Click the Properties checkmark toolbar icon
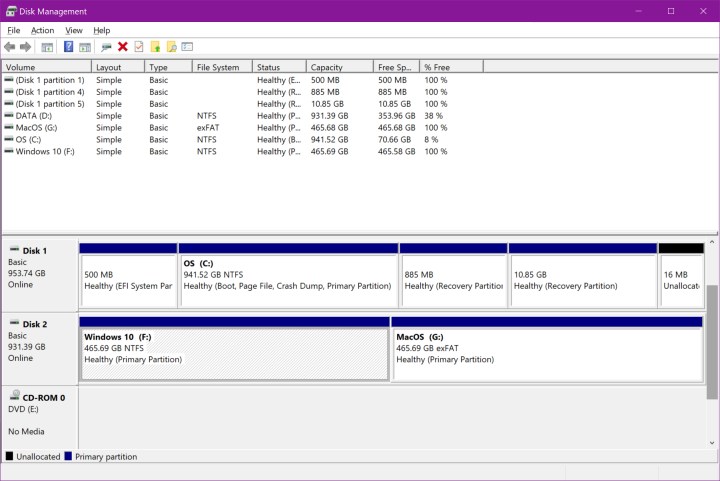The height and width of the screenshot is (481, 720). 139,47
